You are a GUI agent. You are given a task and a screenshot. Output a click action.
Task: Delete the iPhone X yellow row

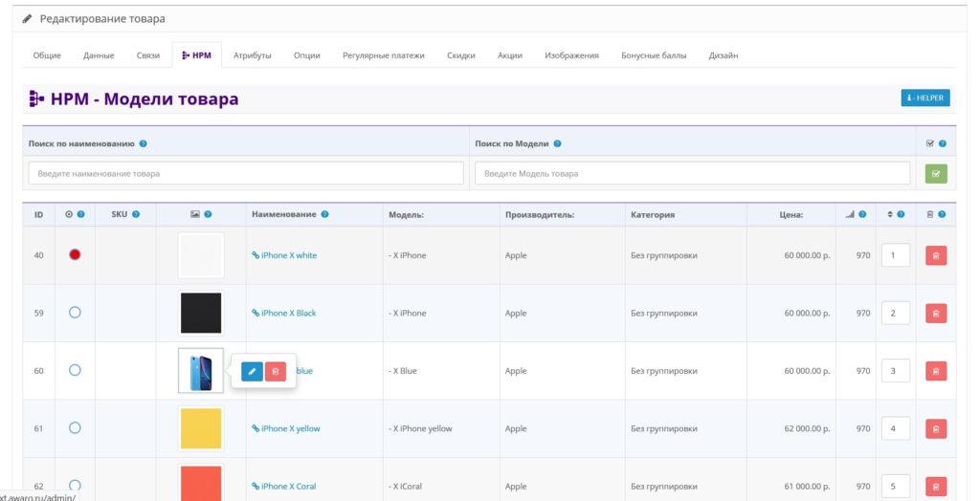point(936,428)
